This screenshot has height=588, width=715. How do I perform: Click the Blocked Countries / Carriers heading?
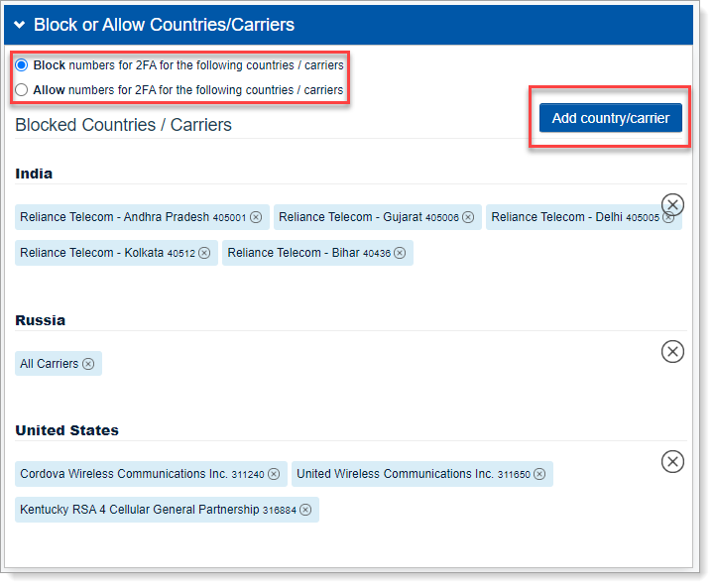coord(123,125)
